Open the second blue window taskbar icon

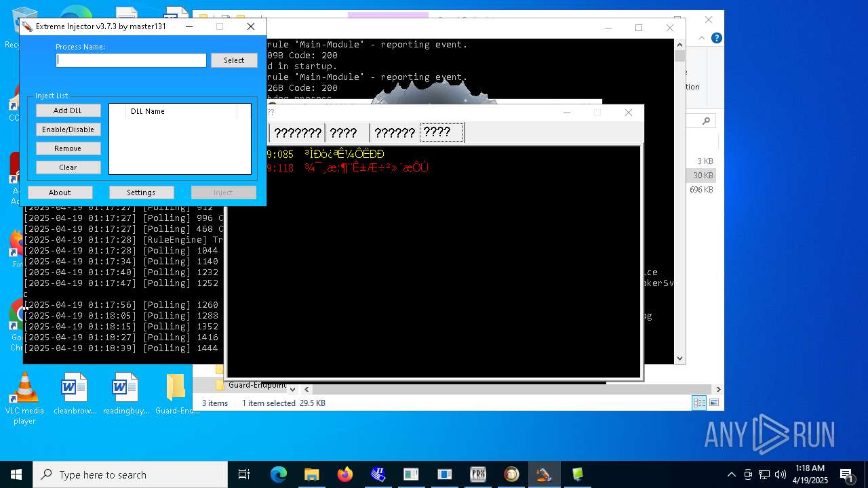(444, 474)
